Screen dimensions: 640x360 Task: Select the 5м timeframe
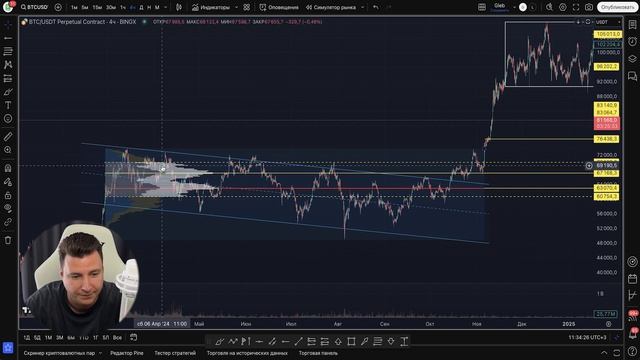[x=84, y=7]
